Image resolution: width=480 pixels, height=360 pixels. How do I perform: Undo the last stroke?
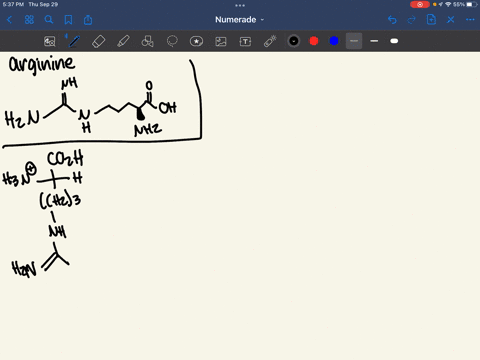pos(392,20)
